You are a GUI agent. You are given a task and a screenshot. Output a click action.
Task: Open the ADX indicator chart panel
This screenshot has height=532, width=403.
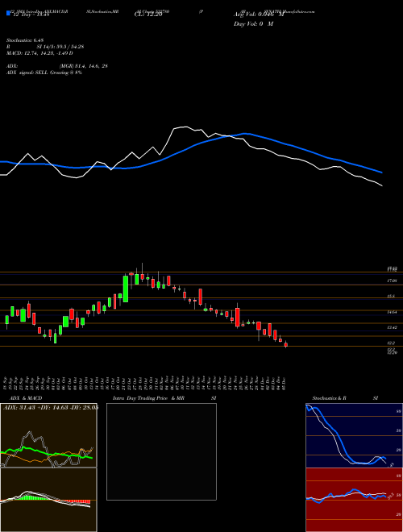(48, 435)
